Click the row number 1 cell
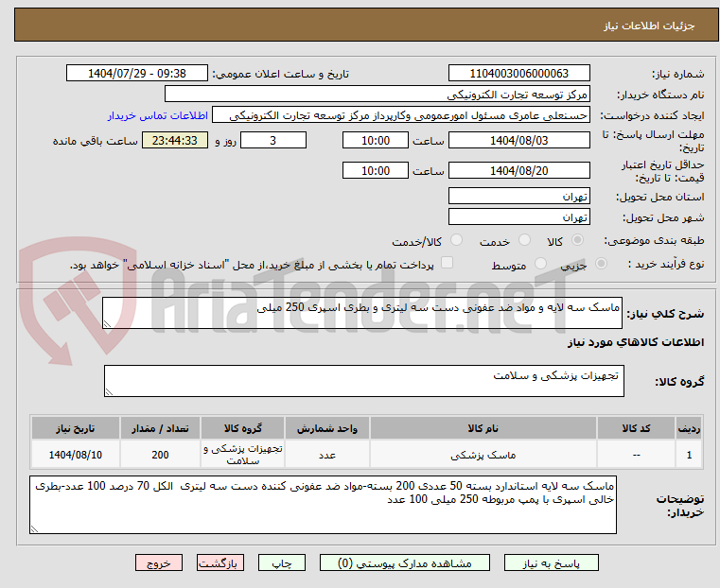720x588 pixels. click(x=689, y=455)
